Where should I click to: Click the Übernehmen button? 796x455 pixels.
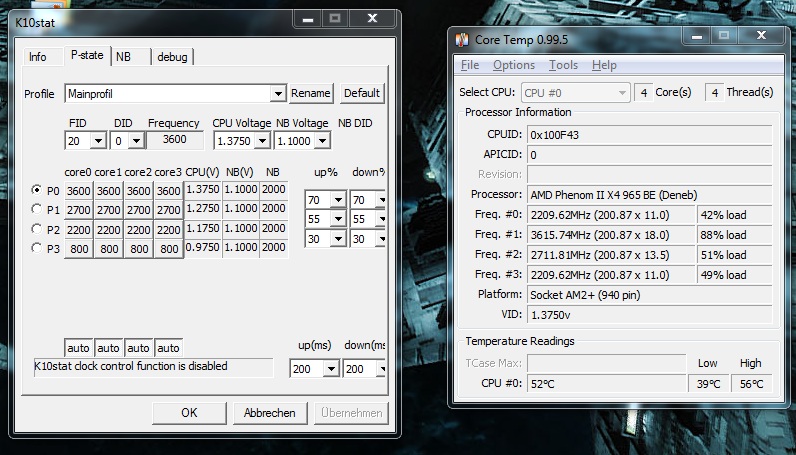[351, 413]
